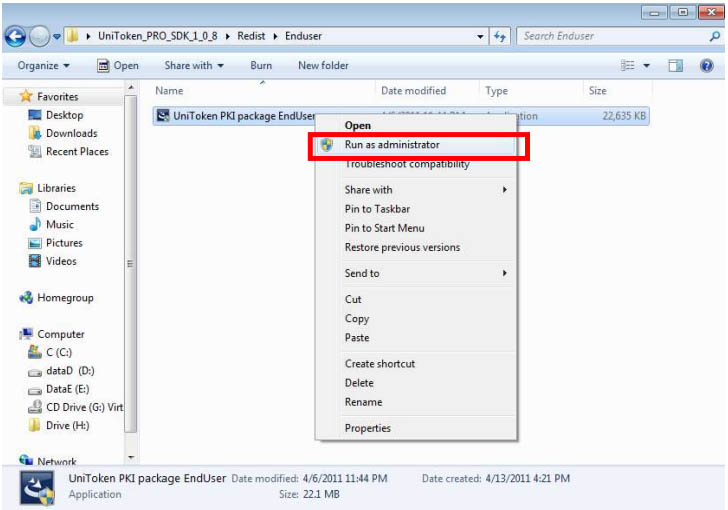
Task: Choose Troubleshoot compatibility menu entry
Action: pos(407,164)
